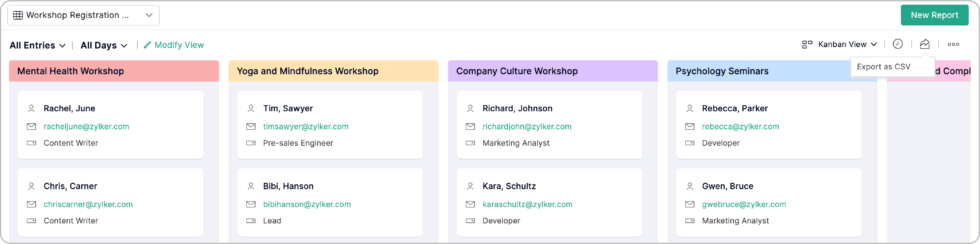Viewport: 980px width, 244px height.
Task: Open the bibihanson@zylker.com email link
Action: 307,204
